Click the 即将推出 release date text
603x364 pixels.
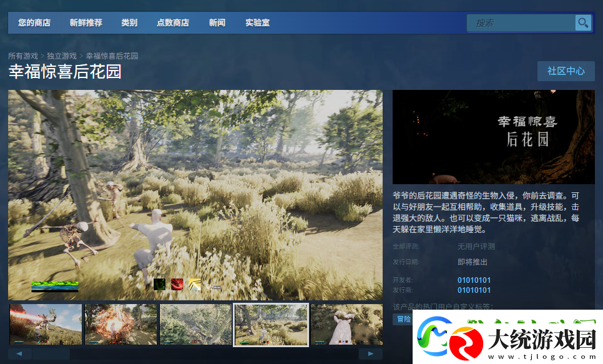tap(473, 262)
